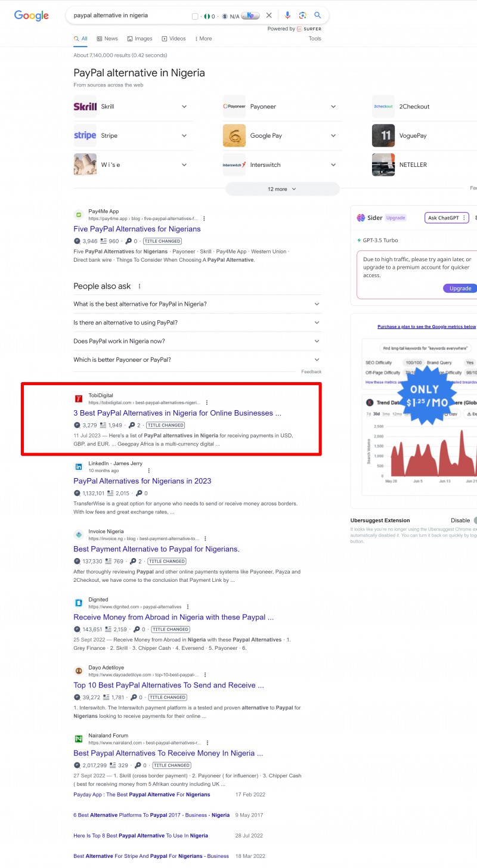
Task: Click the VoguePay thumbnail image
Action: [x=383, y=135]
